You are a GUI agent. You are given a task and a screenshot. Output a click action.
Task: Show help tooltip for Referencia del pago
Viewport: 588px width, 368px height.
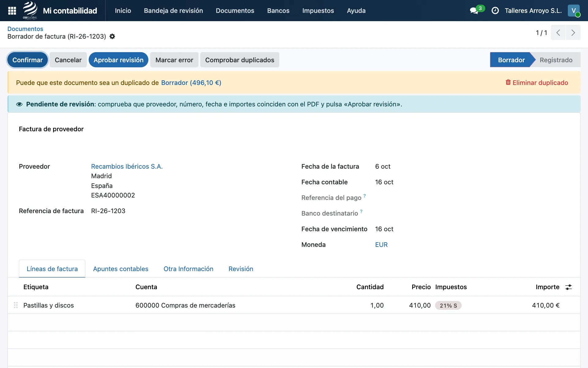click(364, 196)
